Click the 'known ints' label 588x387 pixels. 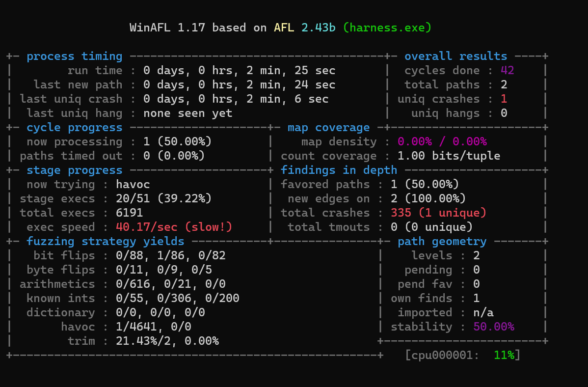pos(61,299)
